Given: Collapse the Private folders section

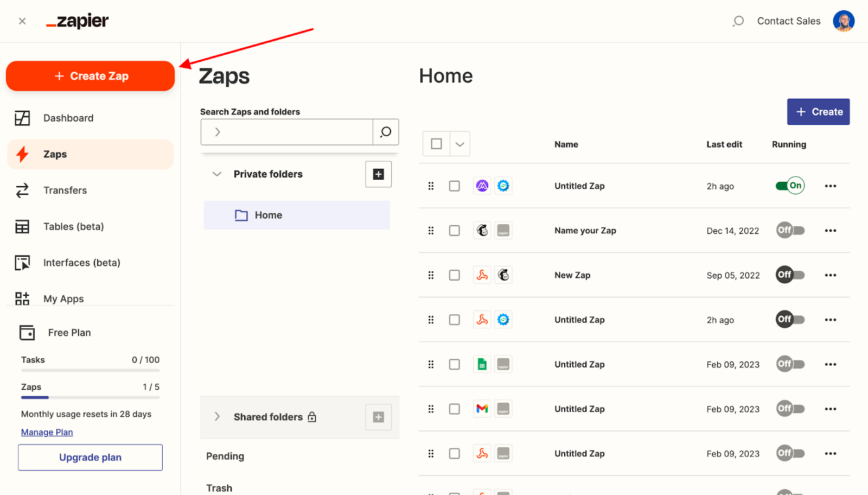Looking at the screenshot, I should pyautogui.click(x=217, y=174).
